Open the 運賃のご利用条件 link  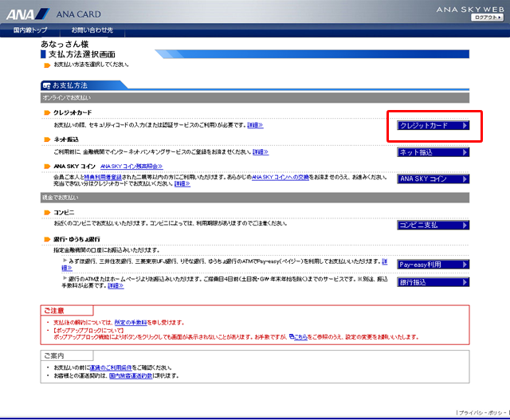111,367
